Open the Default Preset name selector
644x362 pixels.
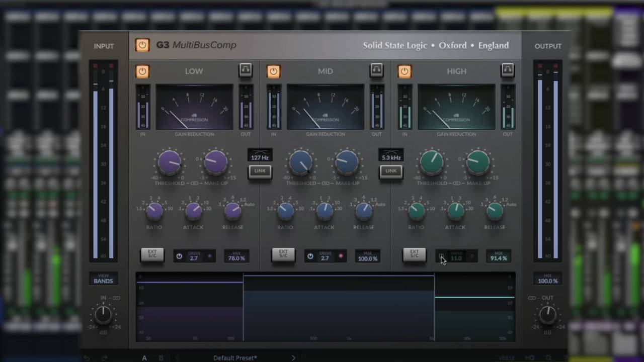235,357
